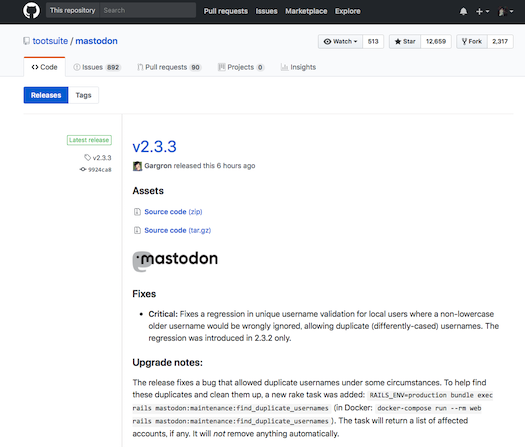Star the mastodon repository

pos(405,42)
